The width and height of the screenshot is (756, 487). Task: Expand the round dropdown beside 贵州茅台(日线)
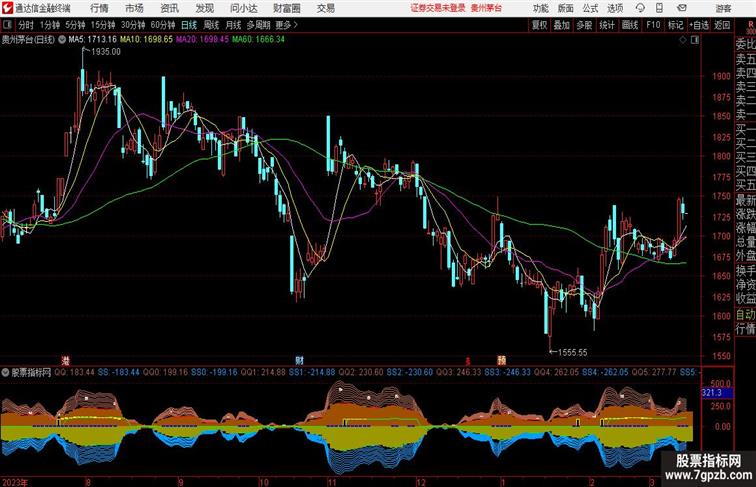click(62, 40)
